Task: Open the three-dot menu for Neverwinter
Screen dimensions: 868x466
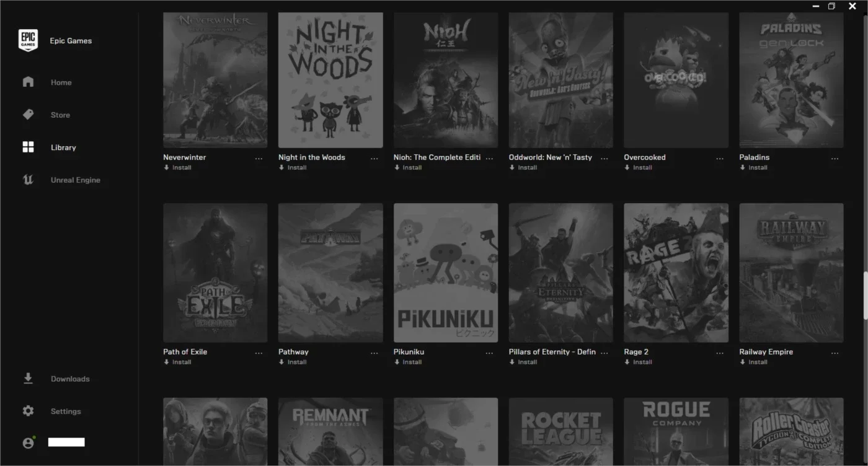Action: point(259,159)
